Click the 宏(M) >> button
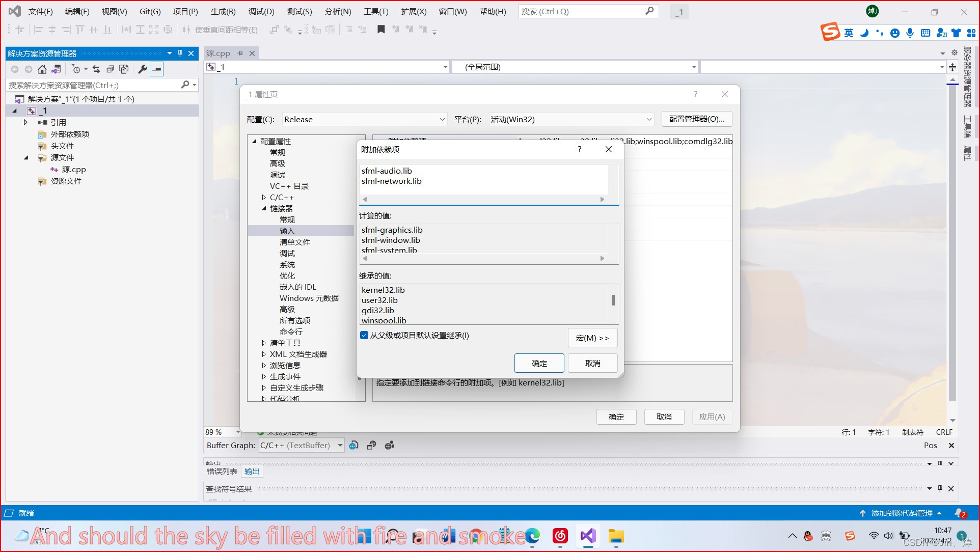The image size is (980, 552). pyautogui.click(x=592, y=338)
